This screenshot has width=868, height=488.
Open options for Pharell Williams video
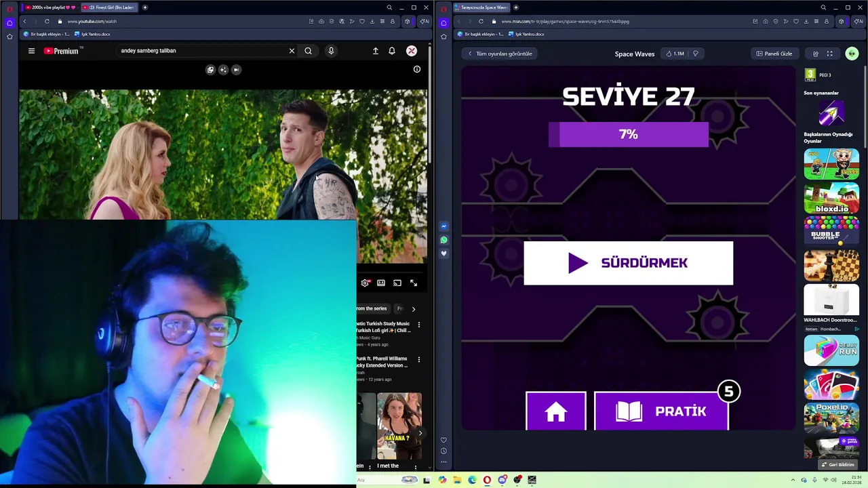(418, 359)
